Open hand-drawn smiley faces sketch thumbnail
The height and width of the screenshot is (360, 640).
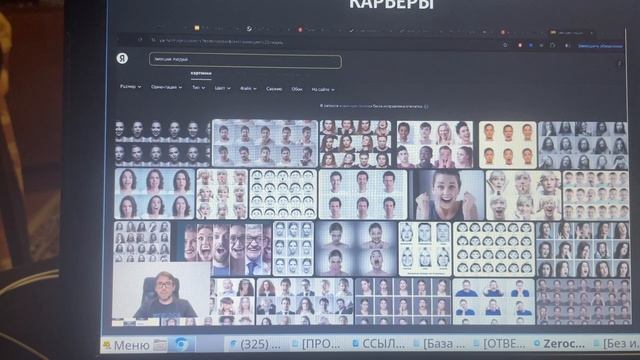coord(283,194)
